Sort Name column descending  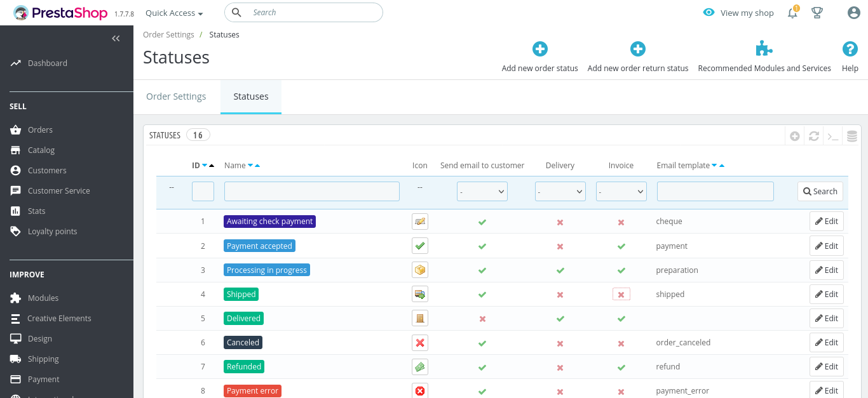(x=250, y=166)
